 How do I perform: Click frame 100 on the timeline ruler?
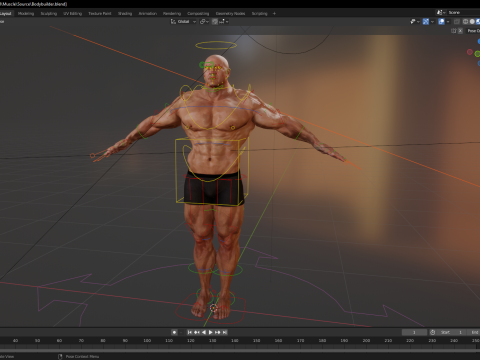click(x=147, y=341)
